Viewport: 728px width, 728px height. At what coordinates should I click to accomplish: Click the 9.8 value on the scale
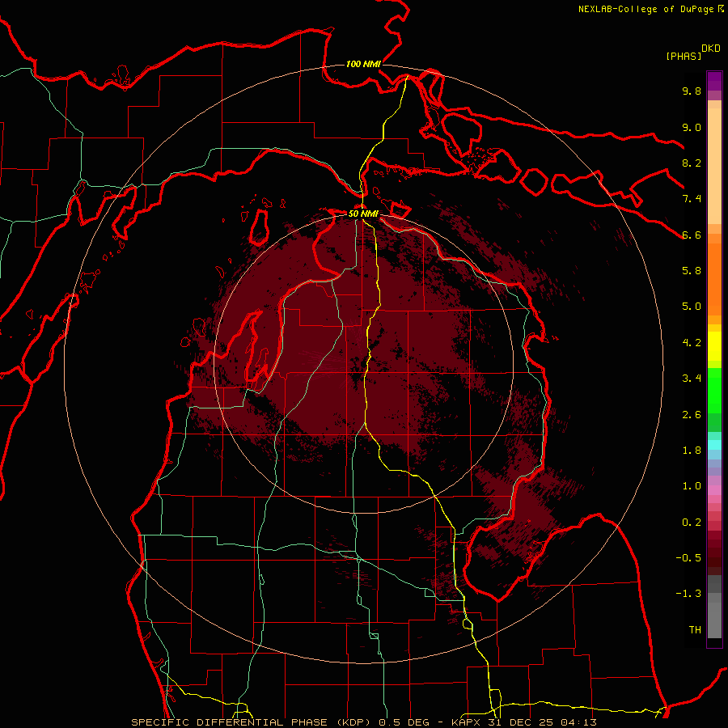coord(692,91)
